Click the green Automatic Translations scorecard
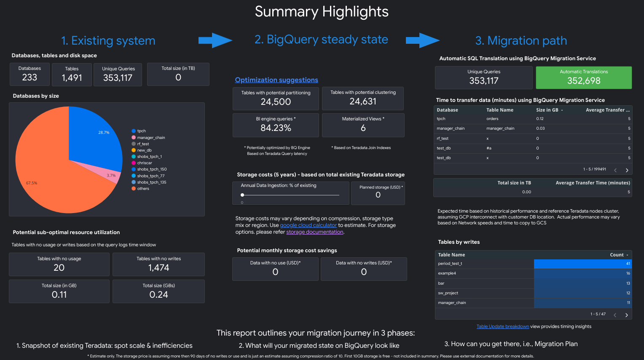Viewport: 644px width, 360px height. coord(584,77)
